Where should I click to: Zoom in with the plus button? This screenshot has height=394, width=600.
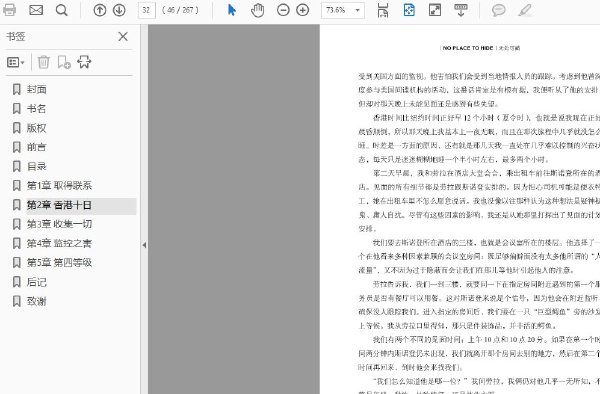coord(303,10)
